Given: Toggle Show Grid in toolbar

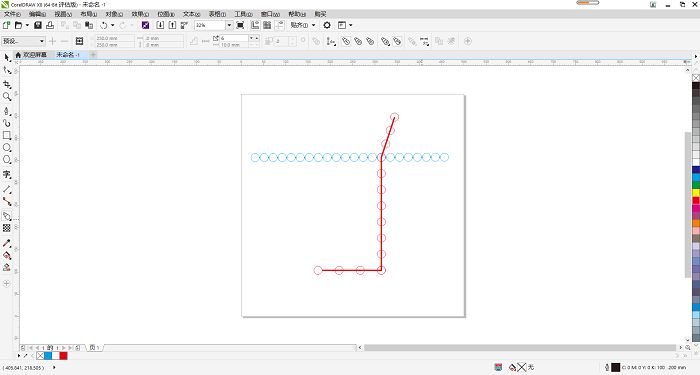Looking at the screenshot, I should (x=267, y=25).
